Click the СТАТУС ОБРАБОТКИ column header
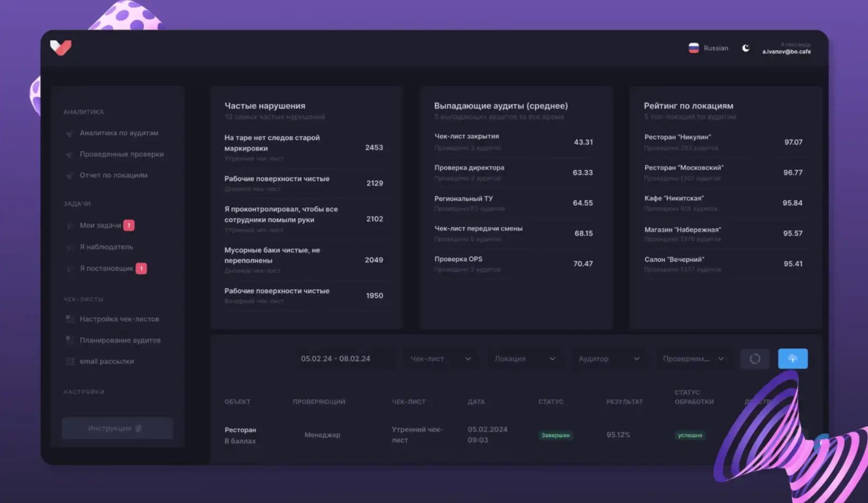The width and height of the screenshot is (868, 503). pyautogui.click(x=694, y=397)
